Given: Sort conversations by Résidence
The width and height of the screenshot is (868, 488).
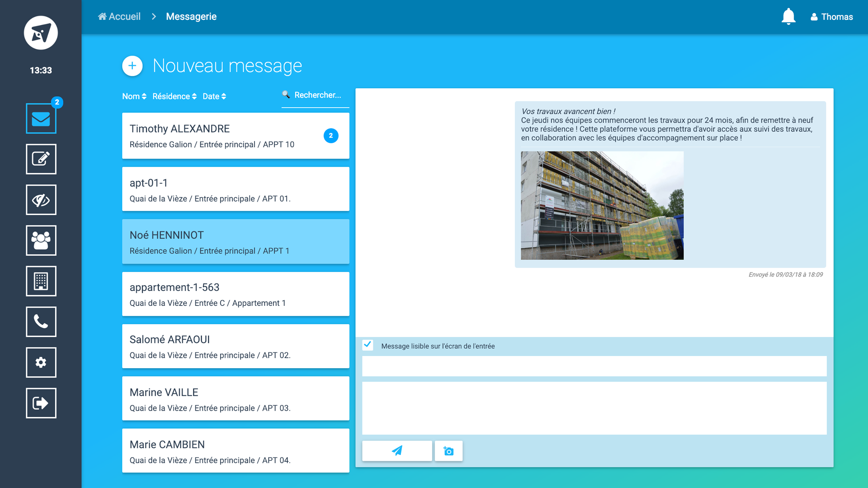Looking at the screenshot, I should (x=174, y=96).
